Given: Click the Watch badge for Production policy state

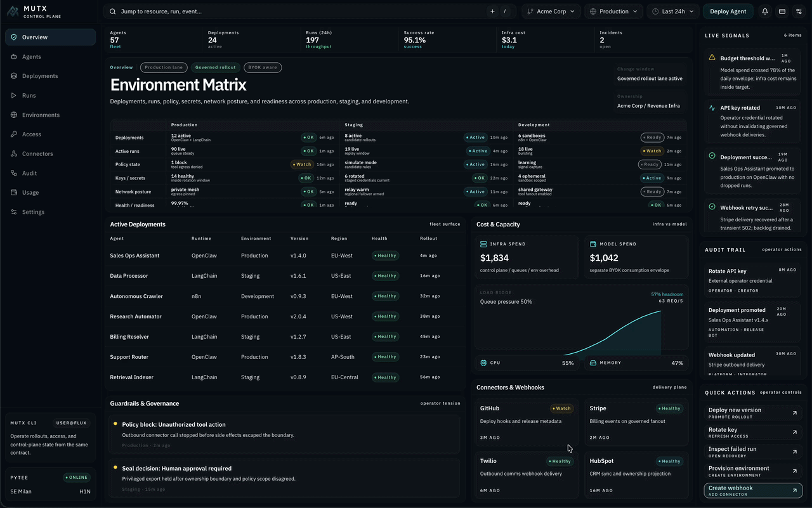Looking at the screenshot, I should (302, 164).
